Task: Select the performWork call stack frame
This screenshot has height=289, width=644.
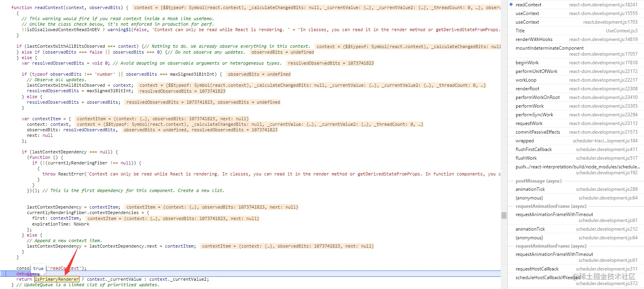Action: point(576,106)
